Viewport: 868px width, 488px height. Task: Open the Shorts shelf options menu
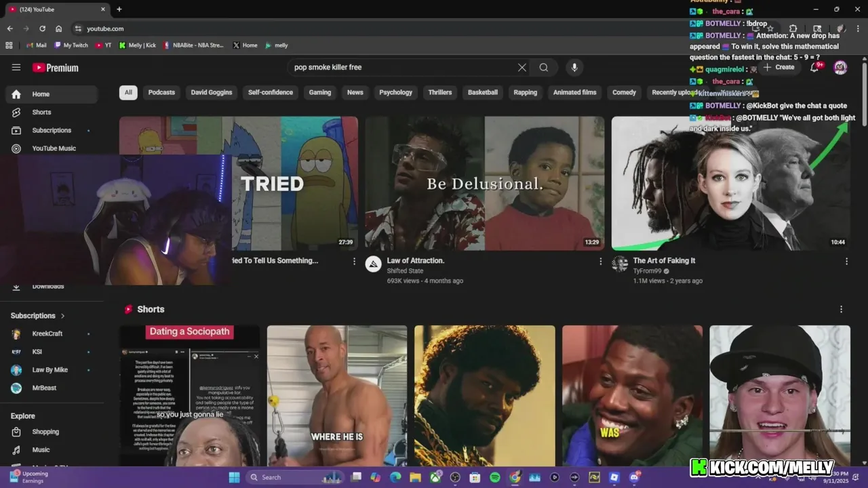point(842,309)
